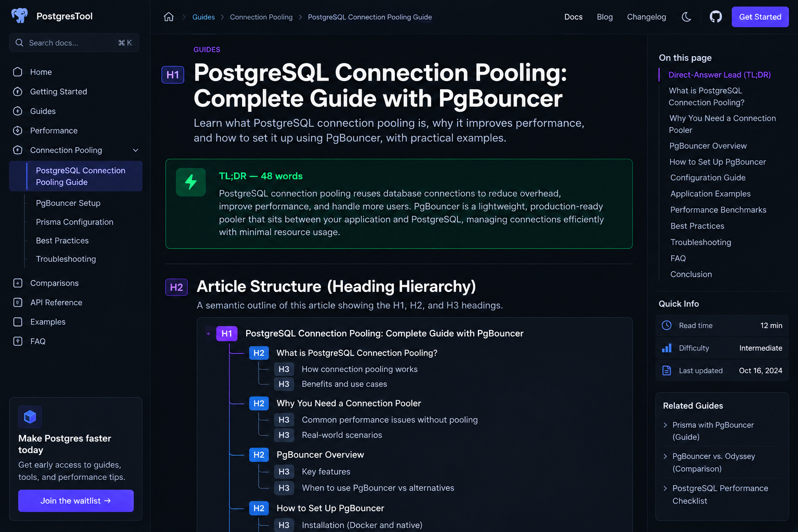Open Prisma Configuration in the sidebar
The height and width of the screenshot is (532, 798).
tap(74, 222)
